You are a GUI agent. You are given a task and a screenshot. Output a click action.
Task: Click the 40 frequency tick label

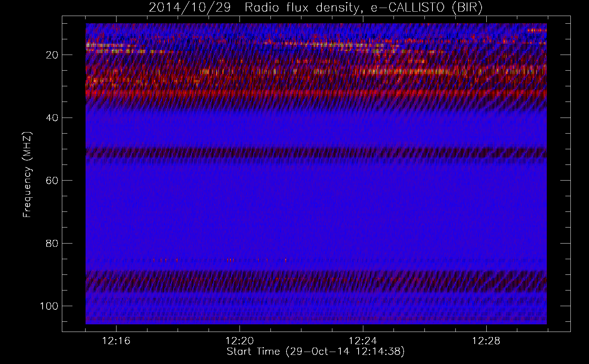52,118
